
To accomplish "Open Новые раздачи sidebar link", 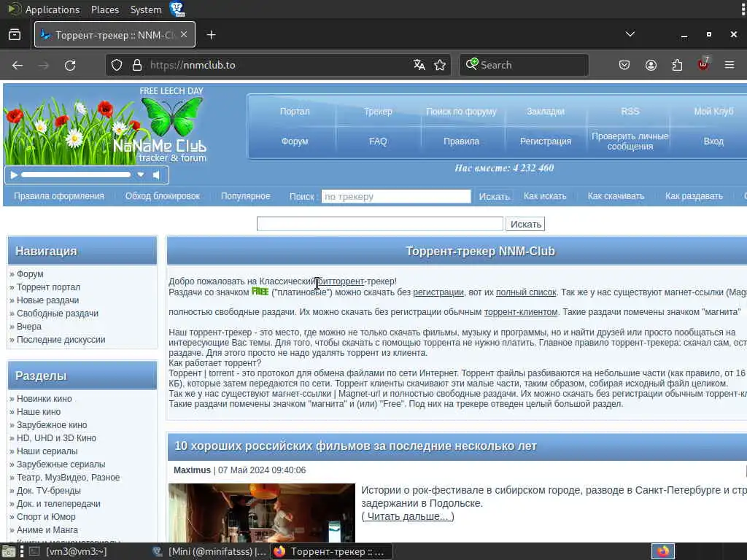I will (x=47, y=300).
